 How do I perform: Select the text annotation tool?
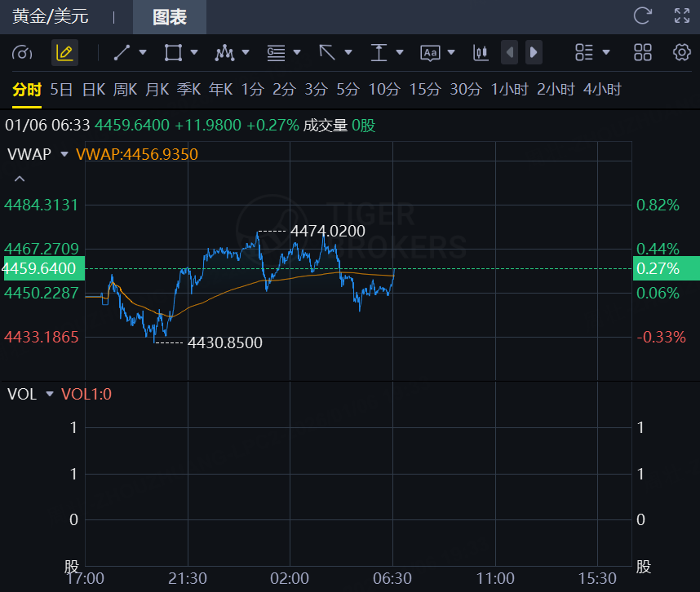coord(430,53)
